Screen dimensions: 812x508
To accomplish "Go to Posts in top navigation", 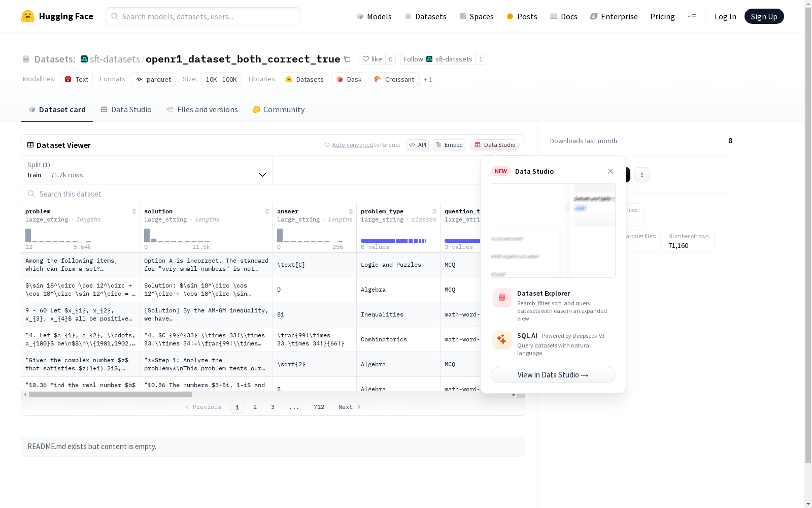I will point(522,16).
